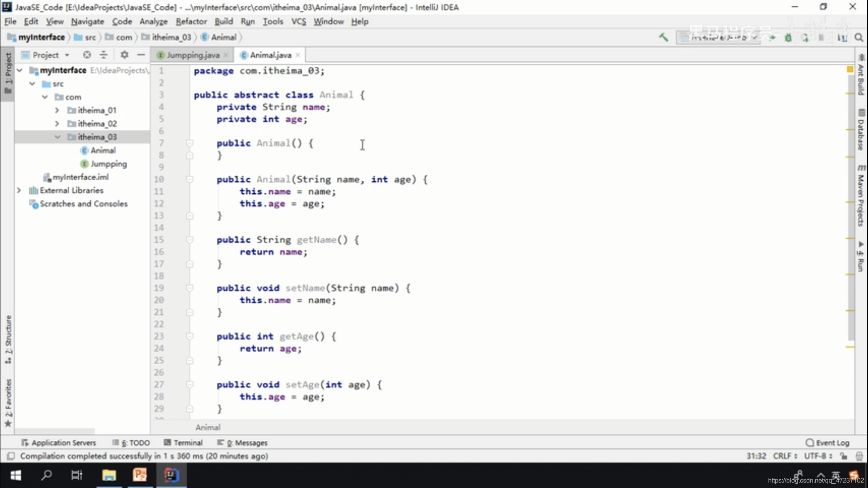Click the Hector inspector icon in status bar

(x=859, y=456)
